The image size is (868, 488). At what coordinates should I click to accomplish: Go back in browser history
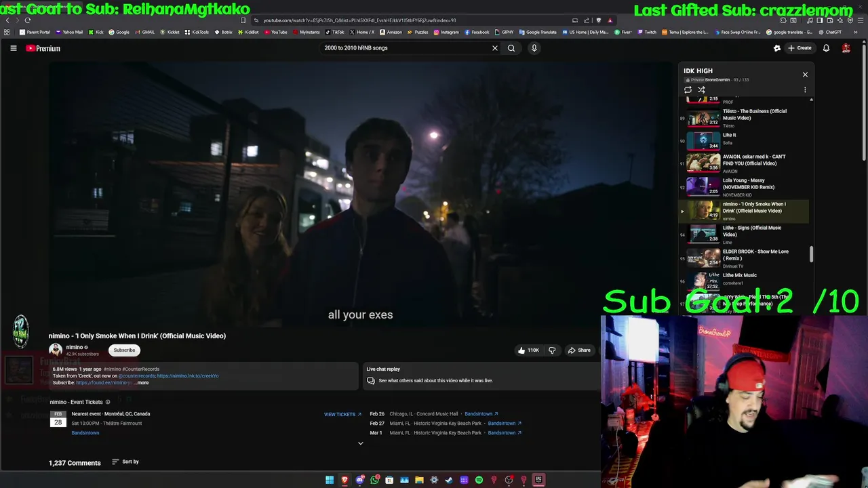tap(7, 20)
